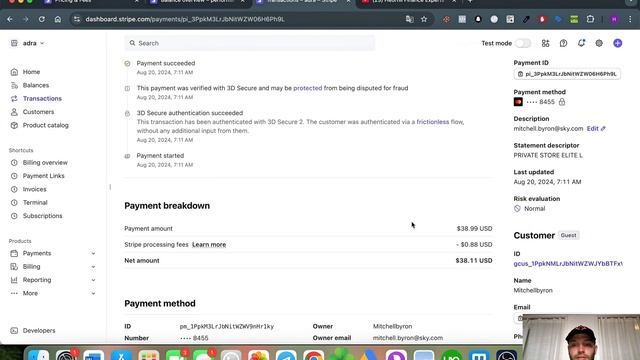Open the notifications bell

pyautogui.click(x=581, y=43)
